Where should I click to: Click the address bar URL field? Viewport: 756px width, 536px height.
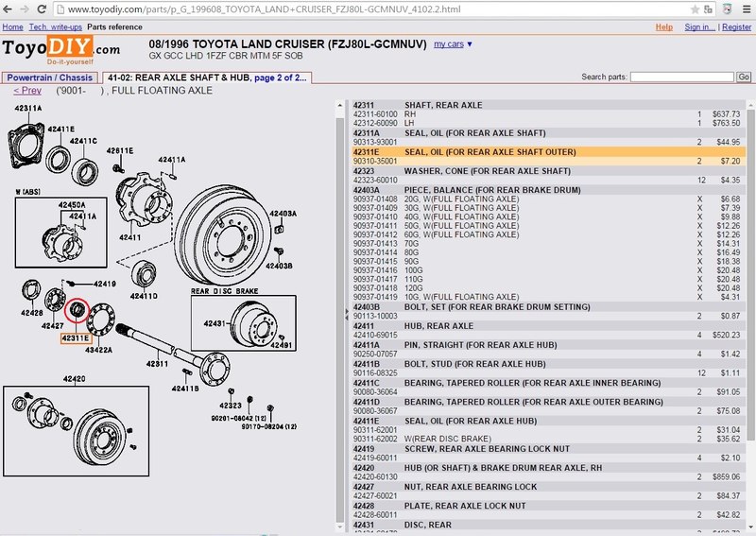coord(376,9)
